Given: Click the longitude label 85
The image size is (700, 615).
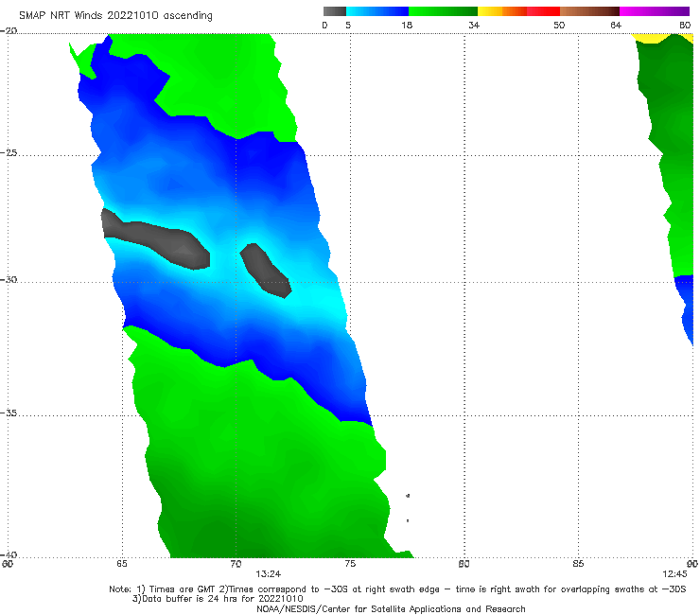Looking at the screenshot, I should coord(578,564).
